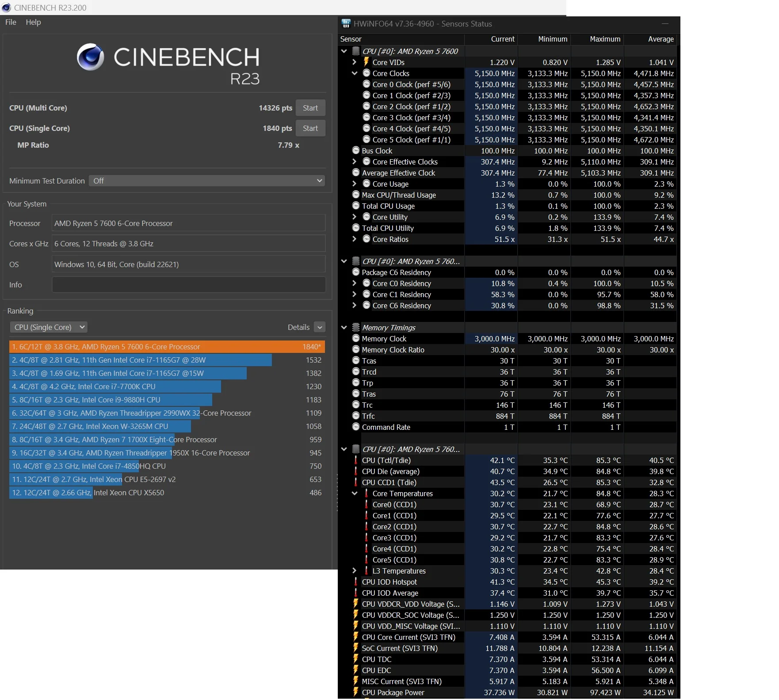This screenshot has height=700, width=779.
Task: Click the lightning icon beside CPU TDC
Action: pyautogui.click(x=356, y=659)
